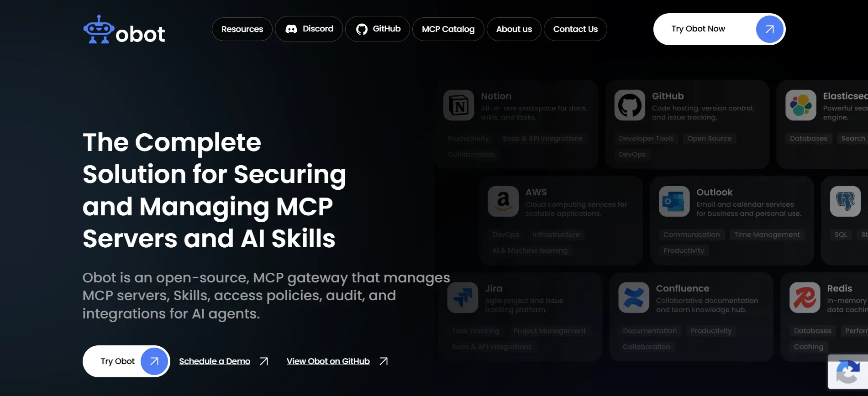The height and width of the screenshot is (396, 868).
Task: Click the Discord logo icon in nav
Action: 291,29
